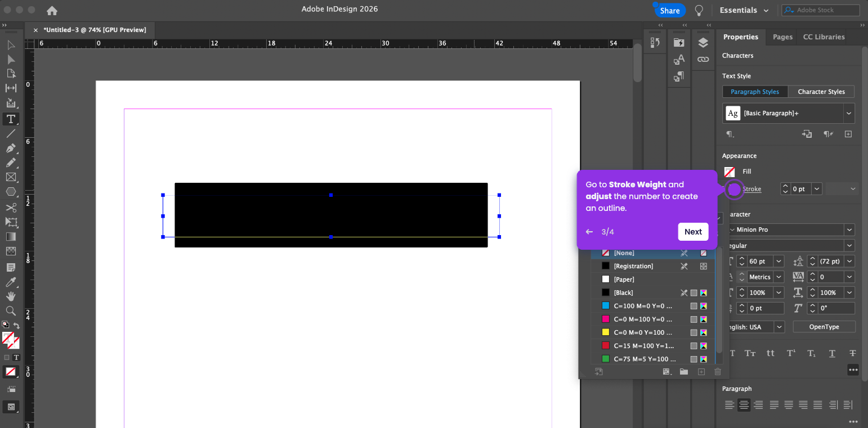Toggle superscript character formatting

pyautogui.click(x=791, y=353)
